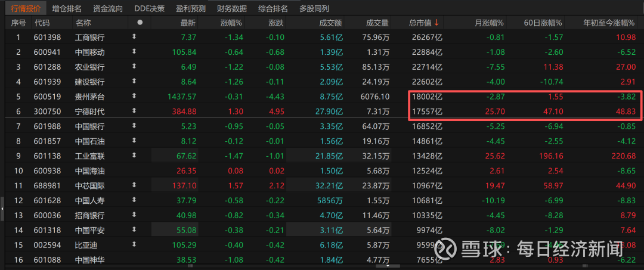Viewport: 644px width, 270px height.
Task: Click 中国银行 monthly change -5.25
Action: pyautogui.click(x=494, y=126)
